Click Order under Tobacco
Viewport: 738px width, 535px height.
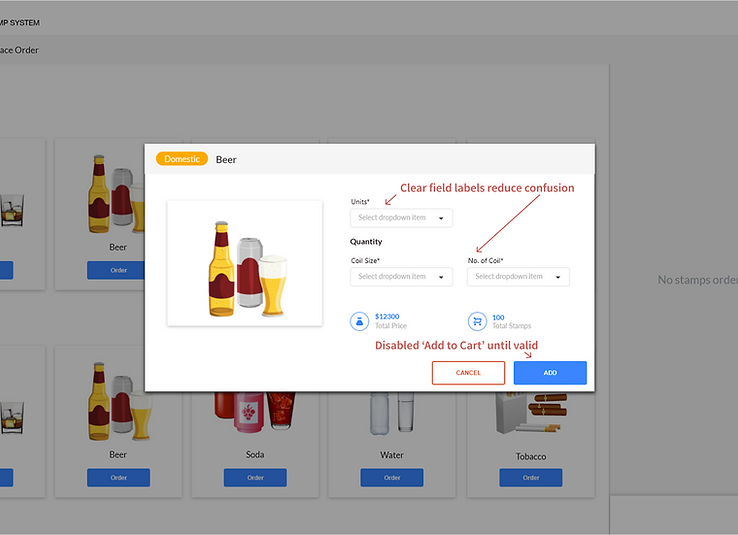click(x=530, y=478)
